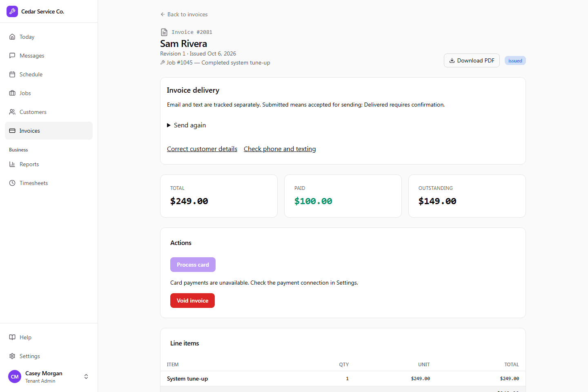Click the Timesheets clock icon
Viewport: 588px width, 392px height.
point(12,183)
